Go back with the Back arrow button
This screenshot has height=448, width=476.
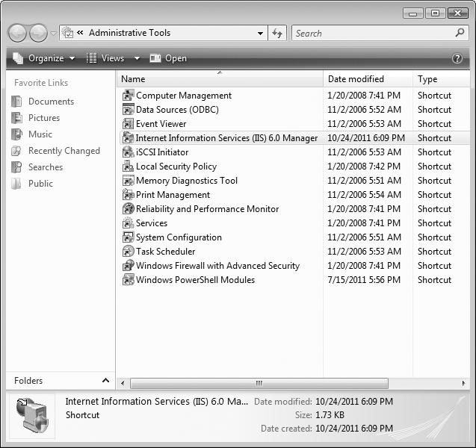(17, 33)
